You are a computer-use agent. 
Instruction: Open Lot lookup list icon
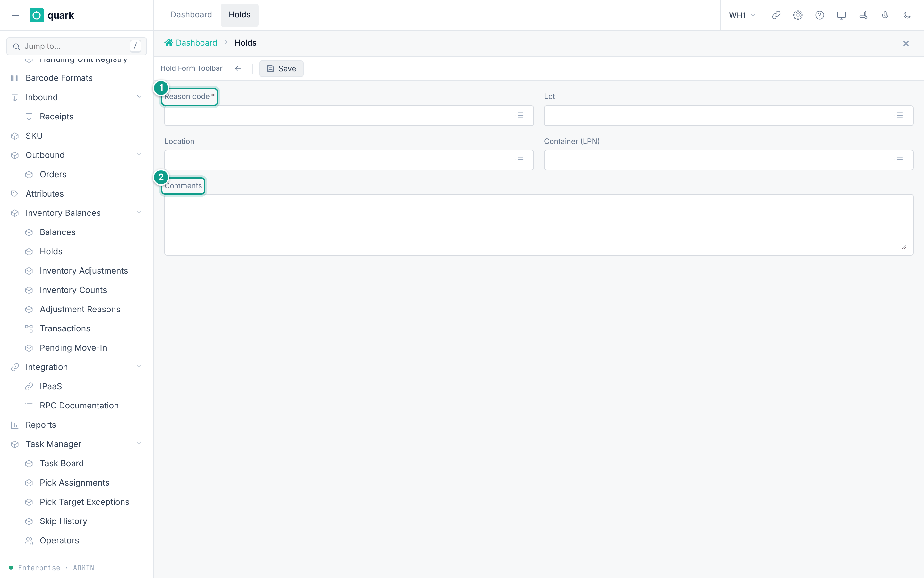pyautogui.click(x=898, y=116)
